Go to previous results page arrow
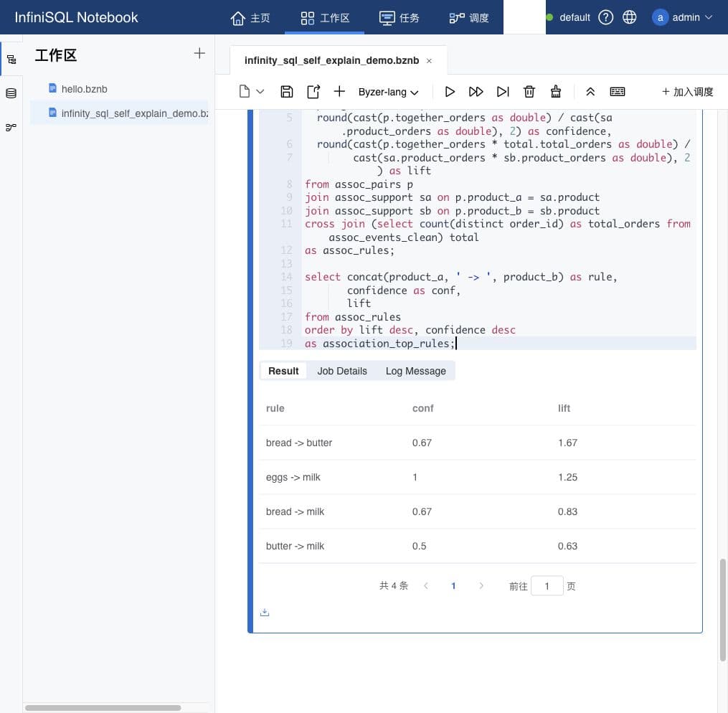This screenshot has height=713, width=728. (x=426, y=586)
